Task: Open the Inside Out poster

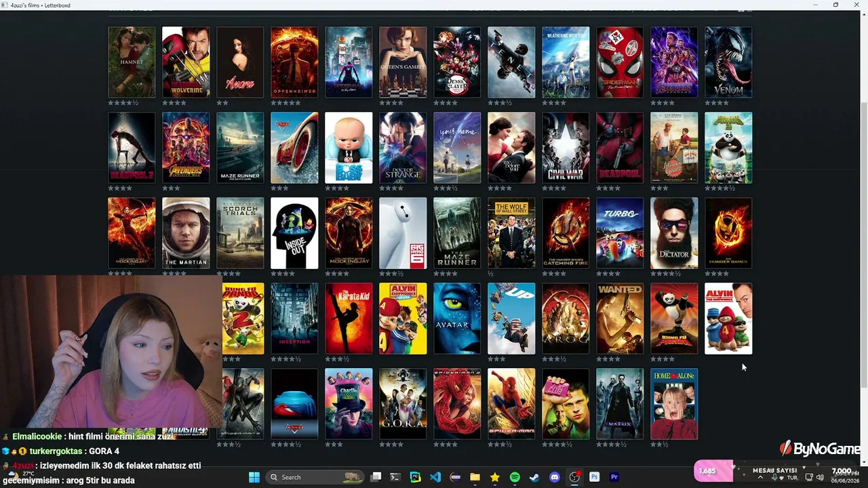Action: [x=294, y=233]
